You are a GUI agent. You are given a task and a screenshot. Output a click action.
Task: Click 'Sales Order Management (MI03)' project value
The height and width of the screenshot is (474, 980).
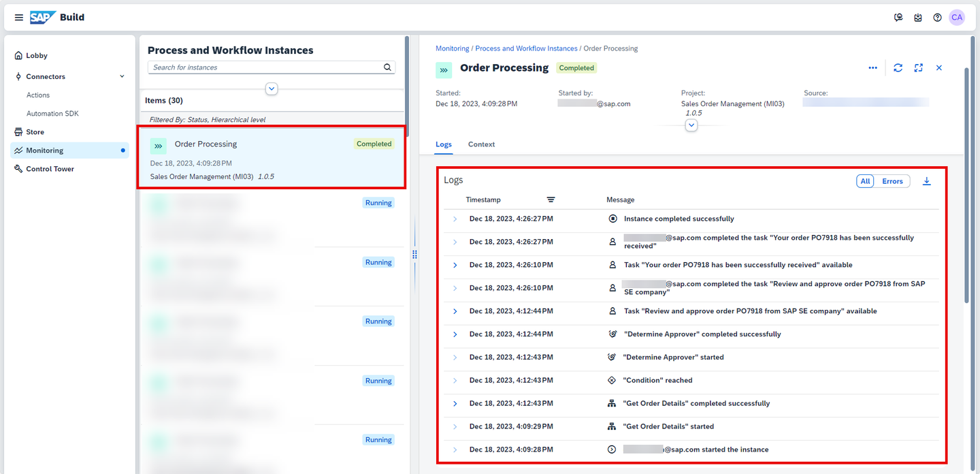point(733,104)
